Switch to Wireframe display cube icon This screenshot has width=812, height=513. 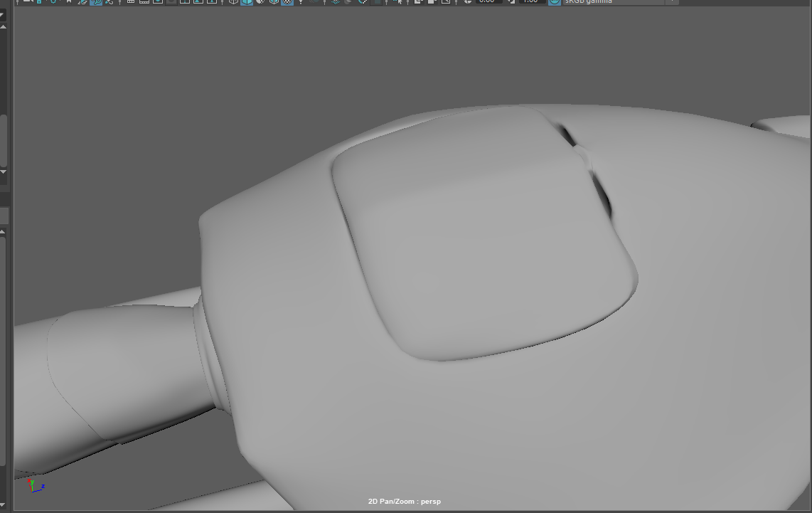233,1
